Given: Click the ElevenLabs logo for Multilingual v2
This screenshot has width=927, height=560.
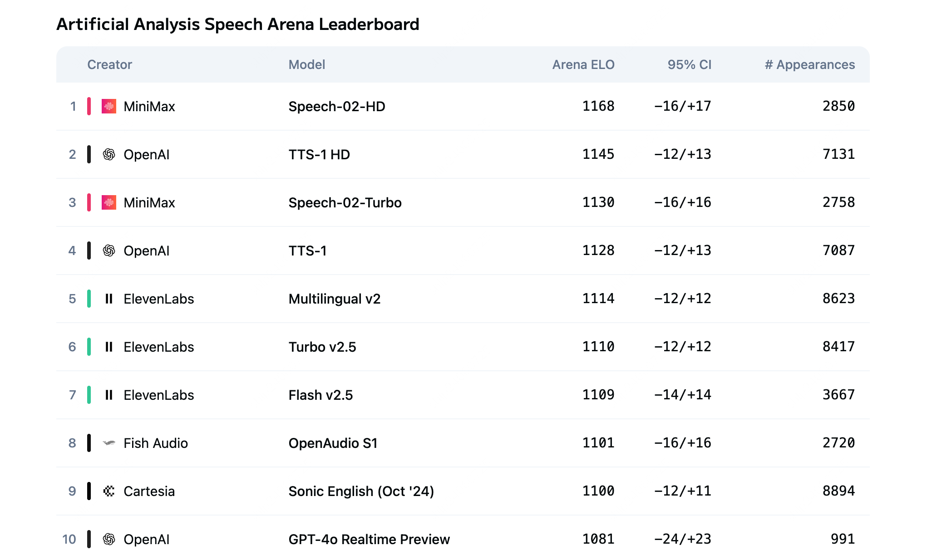Looking at the screenshot, I should pyautogui.click(x=108, y=299).
